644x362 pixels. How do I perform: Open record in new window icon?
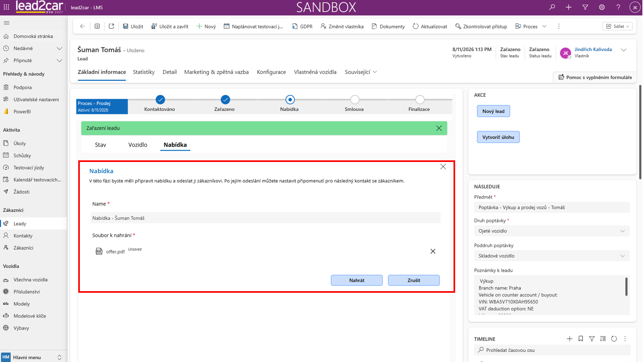tap(111, 26)
